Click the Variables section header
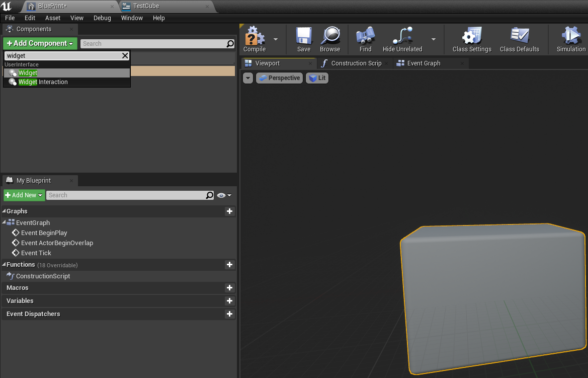The image size is (588, 378). 119,300
